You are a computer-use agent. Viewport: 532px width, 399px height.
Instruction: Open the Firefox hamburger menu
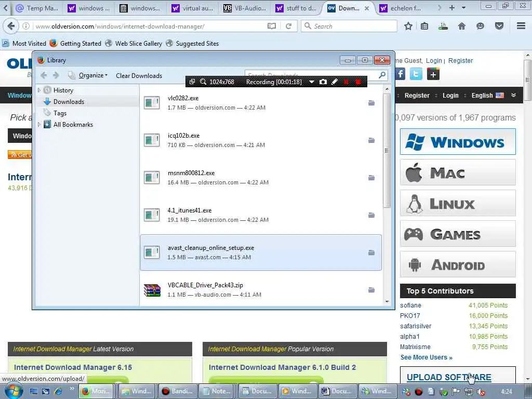pos(521,26)
